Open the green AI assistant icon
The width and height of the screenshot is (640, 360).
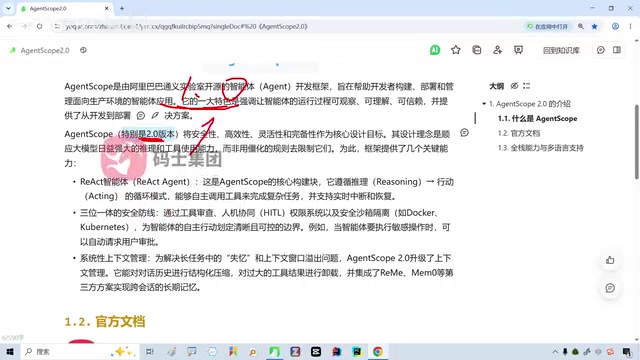point(435,50)
